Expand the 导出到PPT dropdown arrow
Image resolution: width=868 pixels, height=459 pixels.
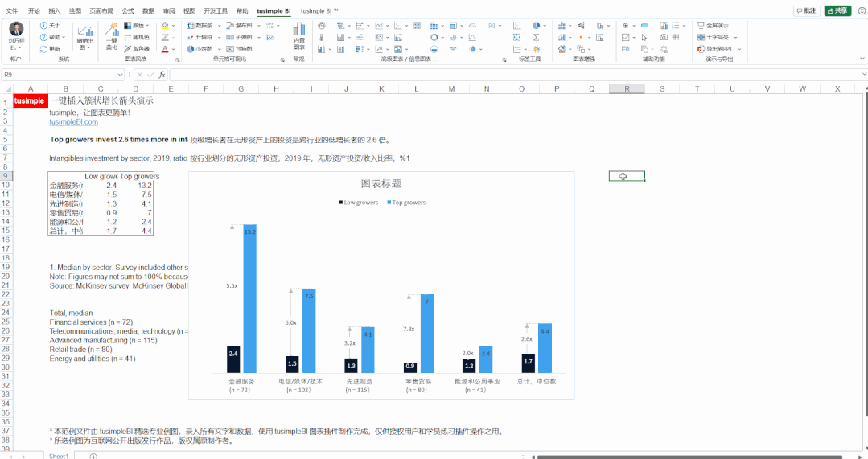point(739,49)
